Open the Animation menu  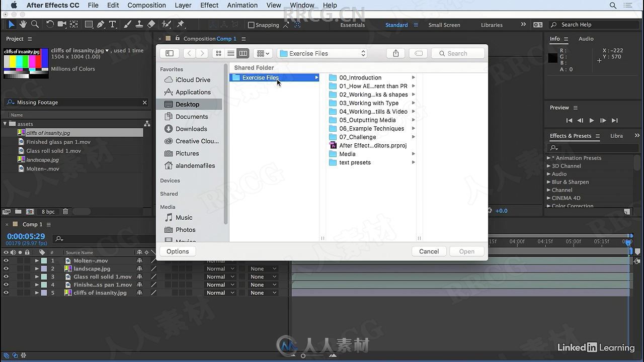[x=242, y=5]
